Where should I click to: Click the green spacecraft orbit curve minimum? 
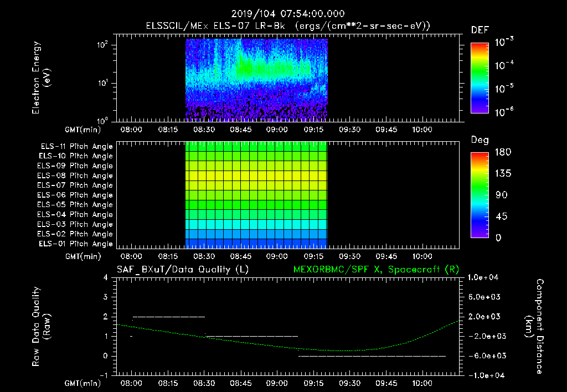pyautogui.click(x=342, y=351)
